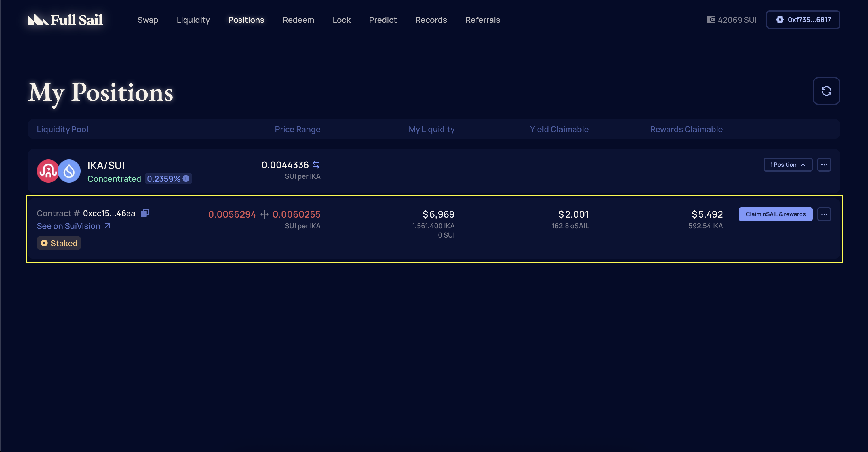Viewport: 868px width, 452px height.
Task: Click the refresh positions icon
Action: coord(826,91)
